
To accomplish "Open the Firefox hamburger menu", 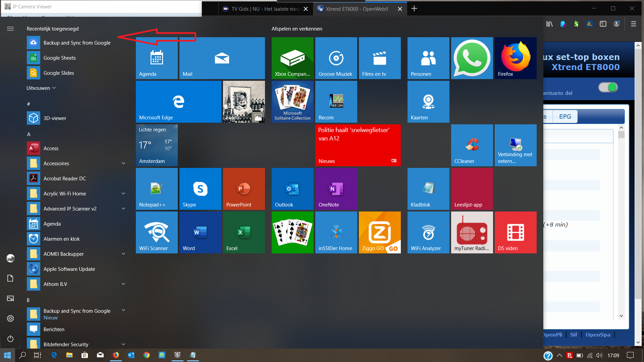I will pyautogui.click(x=633, y=24).
